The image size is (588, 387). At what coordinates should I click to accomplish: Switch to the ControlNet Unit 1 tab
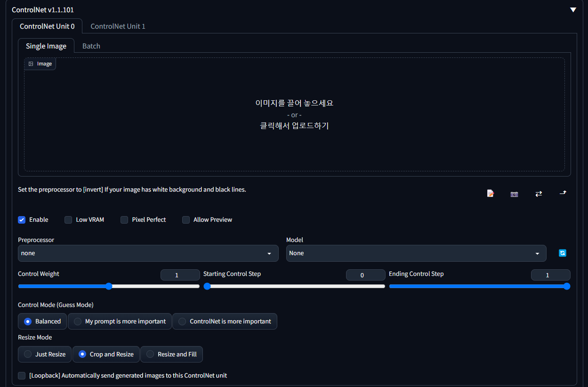coord(118,26)
